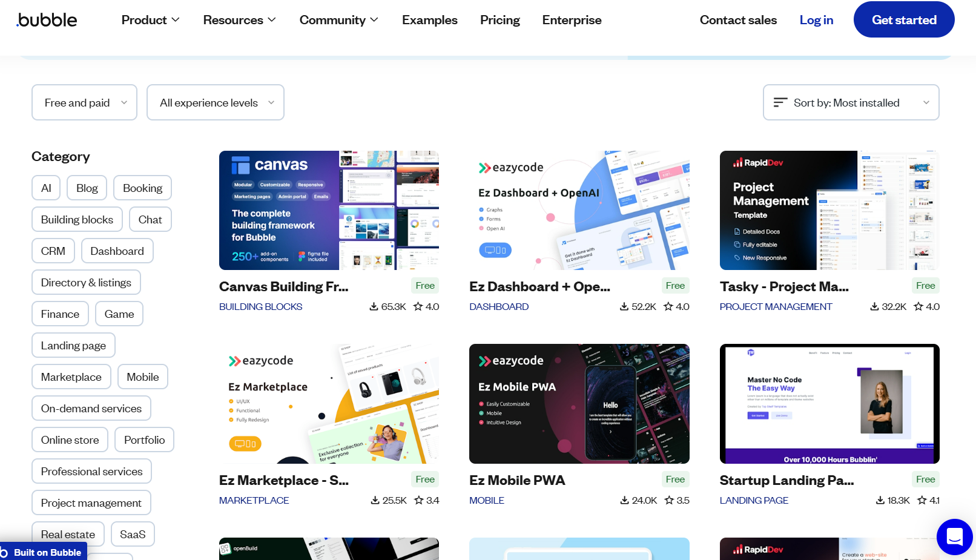
Task: Select the Game category chip
Action: point(119,314)
